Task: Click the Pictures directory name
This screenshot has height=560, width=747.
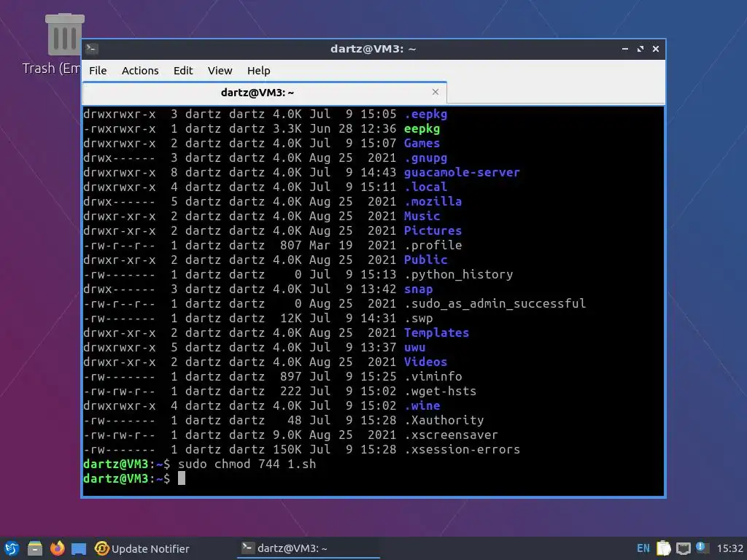Action: (x=433, y=231)
